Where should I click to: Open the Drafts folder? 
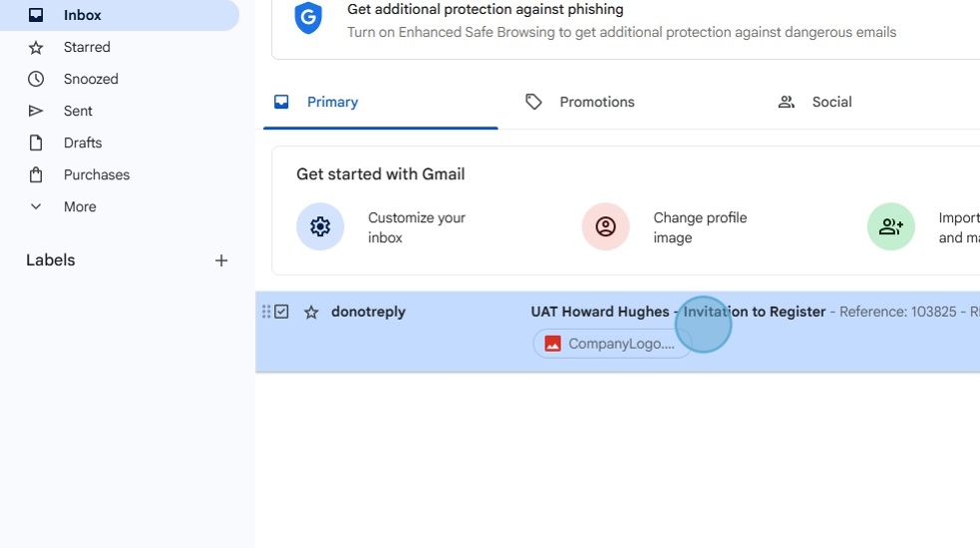[83, 142]
